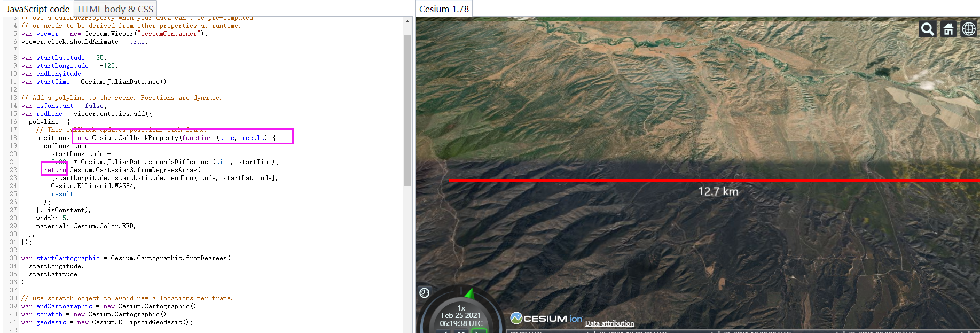Click the Cesium ion logo
Viewport: 980px width, 333px height.
point(546,318)
